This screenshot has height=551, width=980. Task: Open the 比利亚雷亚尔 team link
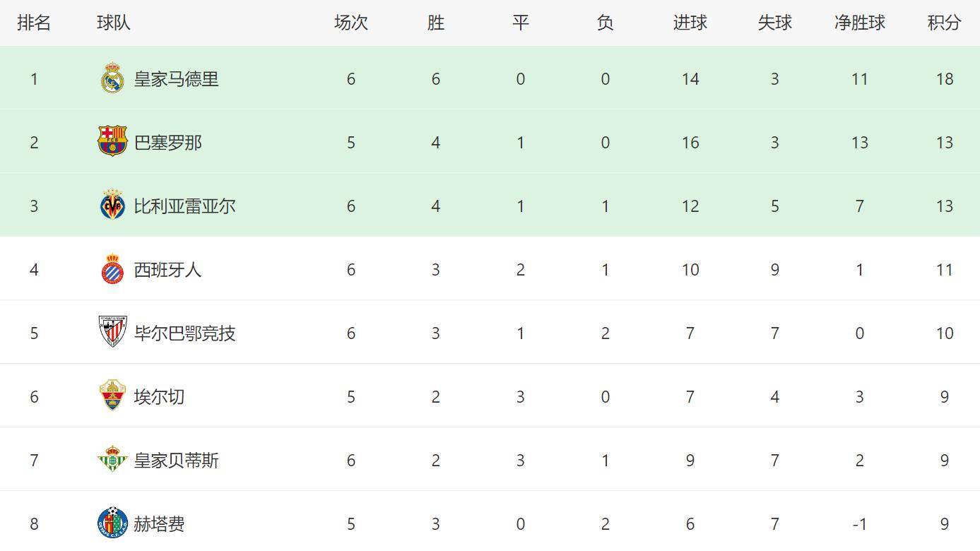[185, 206]
